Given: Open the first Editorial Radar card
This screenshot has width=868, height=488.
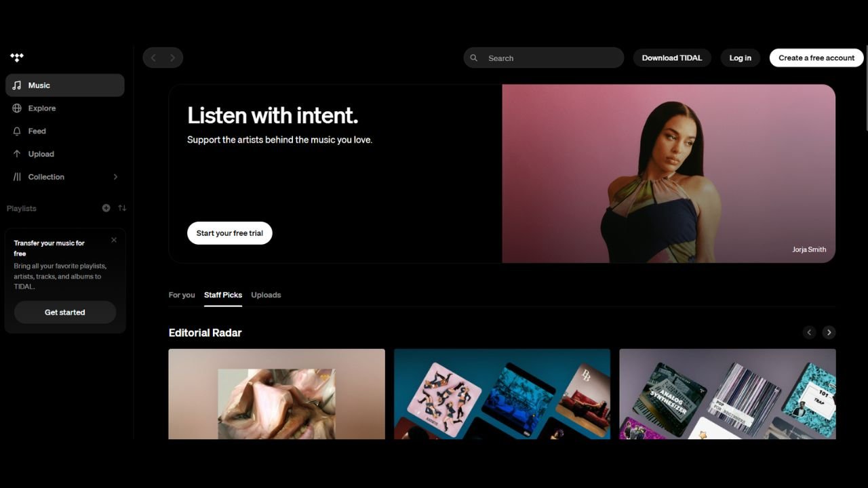Looking at the screenshot, I should pos(277,394).
